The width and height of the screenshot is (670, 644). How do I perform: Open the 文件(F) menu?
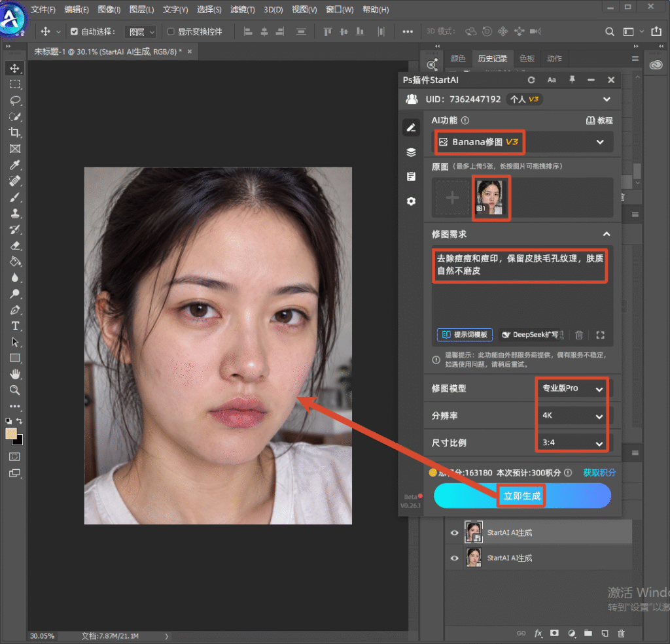point(43,9)
